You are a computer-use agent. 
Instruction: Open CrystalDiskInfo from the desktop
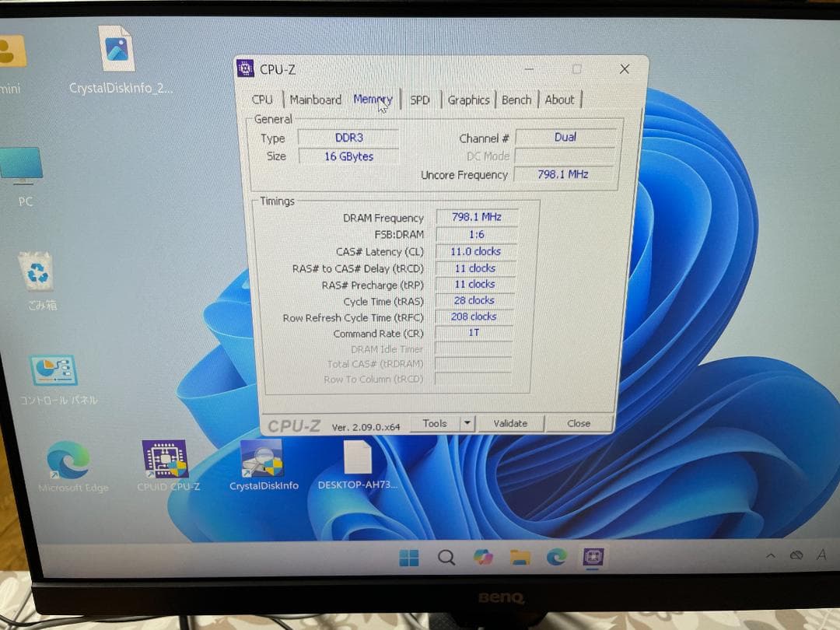[x=262, y=460]
